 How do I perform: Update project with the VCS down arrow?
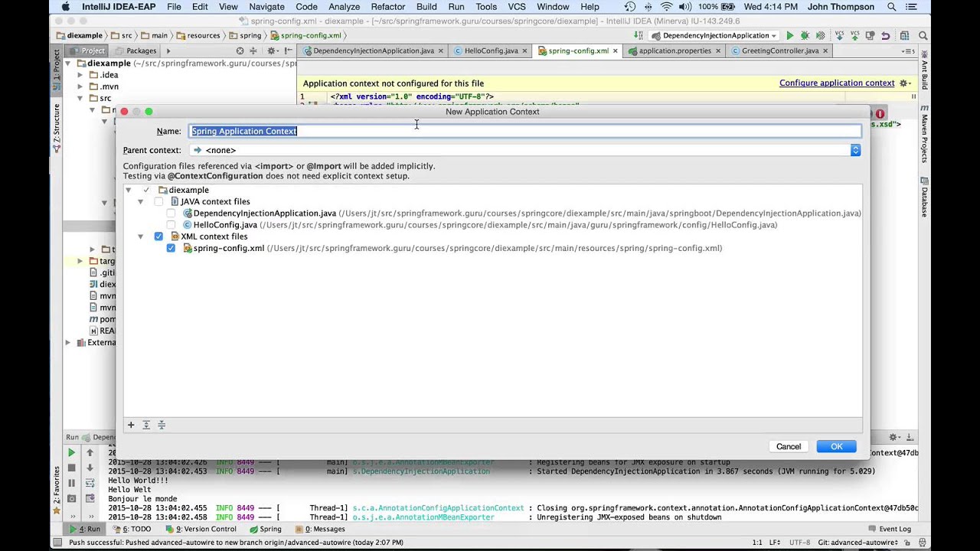840,36
